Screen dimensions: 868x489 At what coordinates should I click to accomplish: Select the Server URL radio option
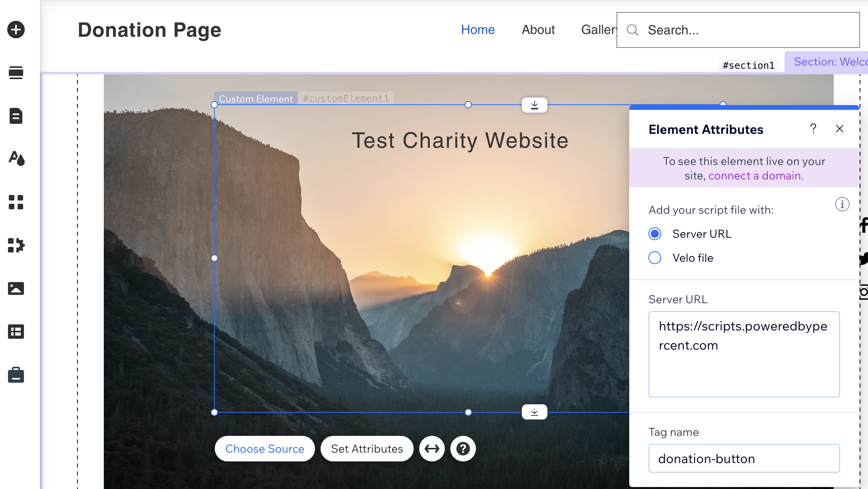coord(655,234)
